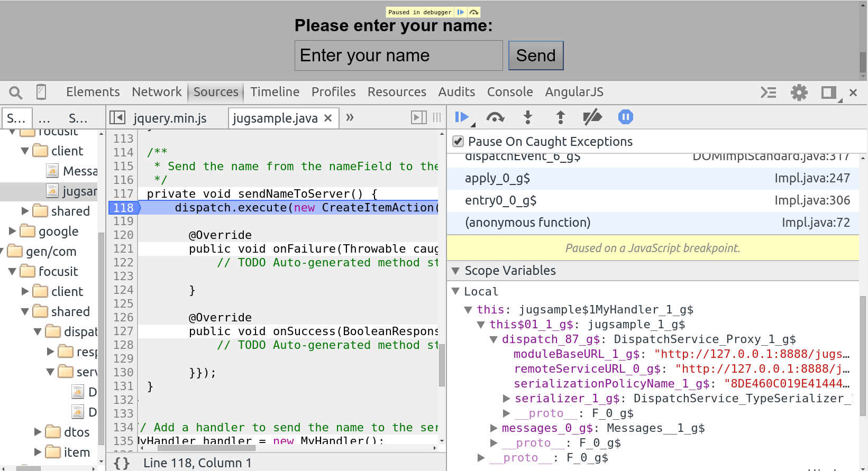Click the code editor horizontal scrollbar
This screenshot has width=868, height=471.
206,448
